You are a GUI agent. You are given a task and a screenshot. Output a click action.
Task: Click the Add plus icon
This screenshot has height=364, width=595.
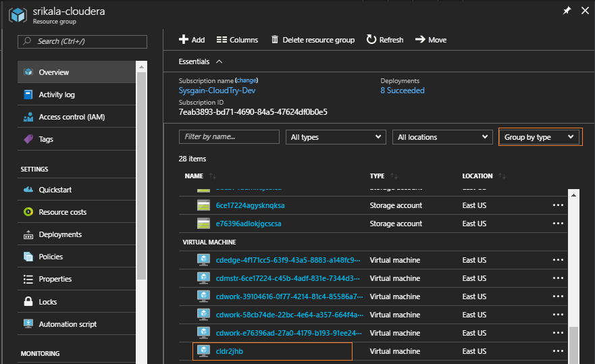[184, 39]
